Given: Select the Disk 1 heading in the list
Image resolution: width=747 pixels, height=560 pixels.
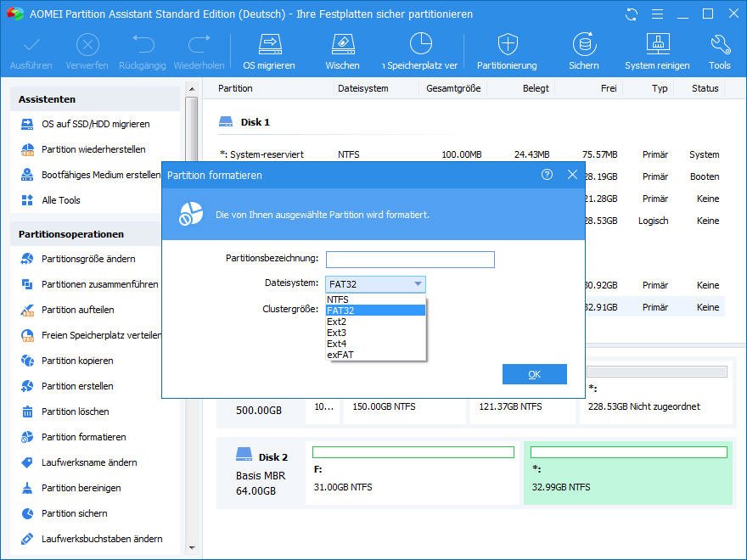Looking at the screenshot, I should tap(244, 122).
